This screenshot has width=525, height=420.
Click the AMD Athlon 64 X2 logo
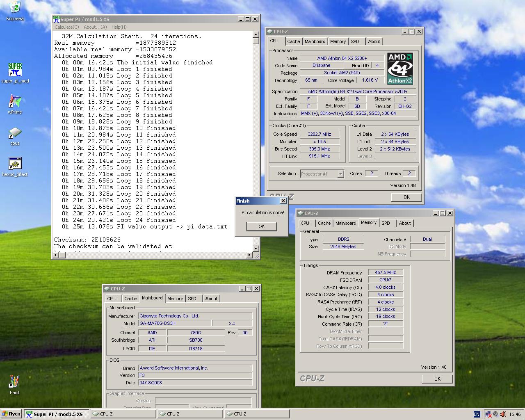[x=400, y=68]
